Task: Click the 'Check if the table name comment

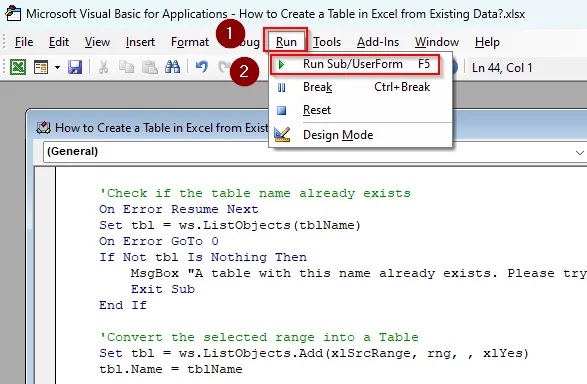Action: coord(255,193)
